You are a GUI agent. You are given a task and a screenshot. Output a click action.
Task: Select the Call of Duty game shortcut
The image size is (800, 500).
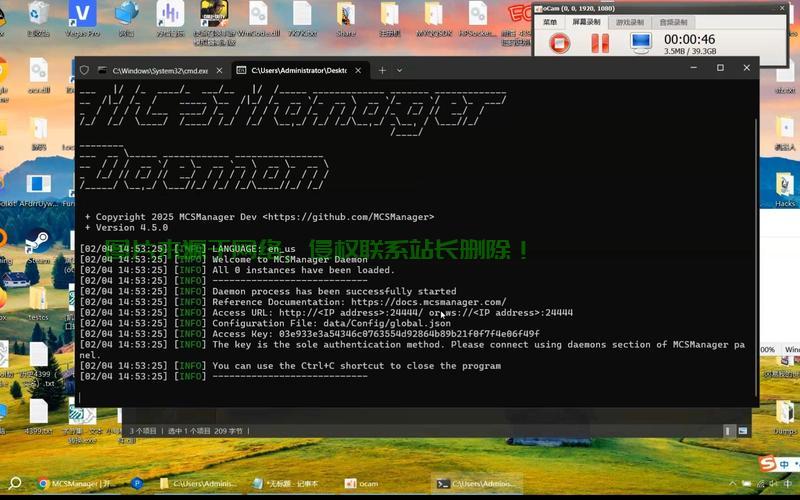click(214, 23)
